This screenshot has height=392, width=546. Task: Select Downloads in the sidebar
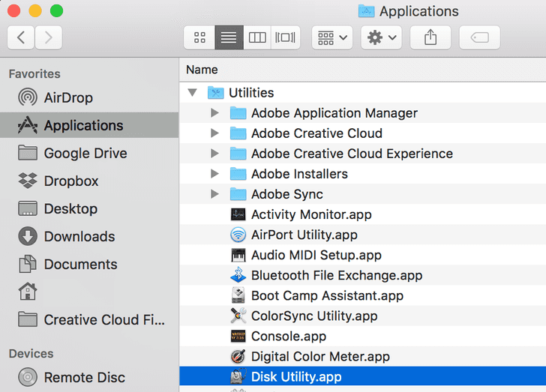click(79, 236)
